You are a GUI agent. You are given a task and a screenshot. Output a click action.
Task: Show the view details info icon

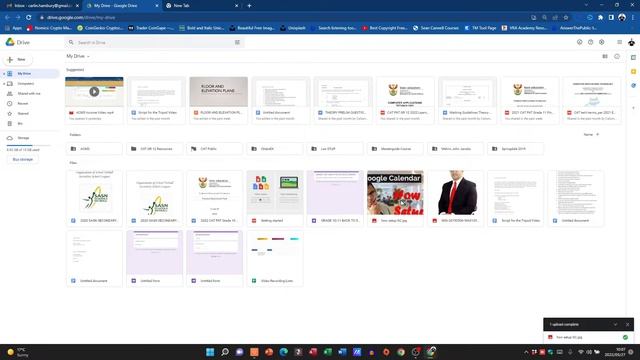tap(617, 56)
